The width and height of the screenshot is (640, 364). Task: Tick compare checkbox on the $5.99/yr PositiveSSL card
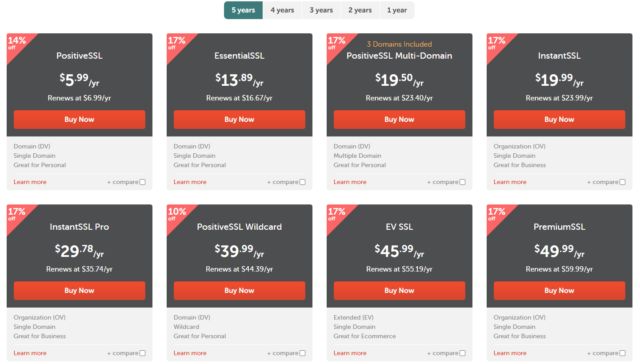tap(142, 182)
